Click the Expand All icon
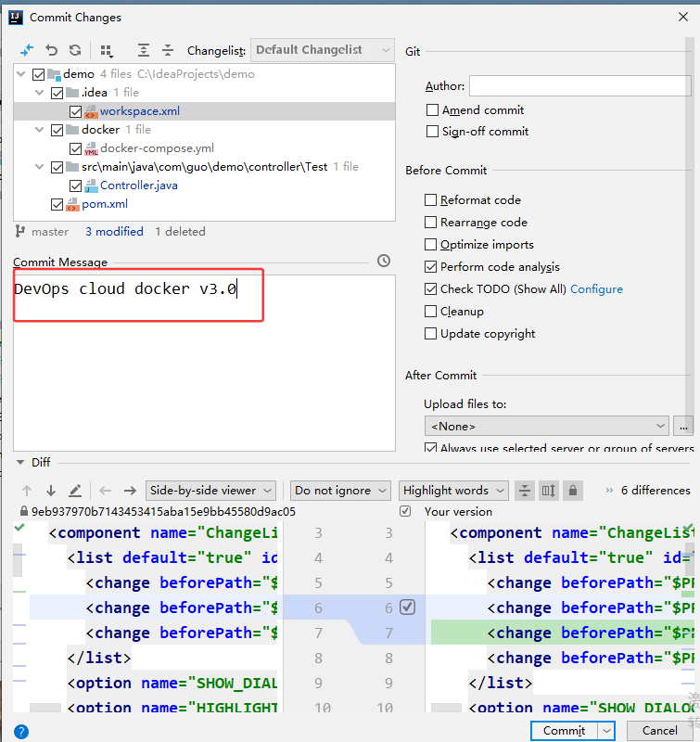Image resolution: width=700 pixels, height=742 pixels. click(x=144, y=50)
